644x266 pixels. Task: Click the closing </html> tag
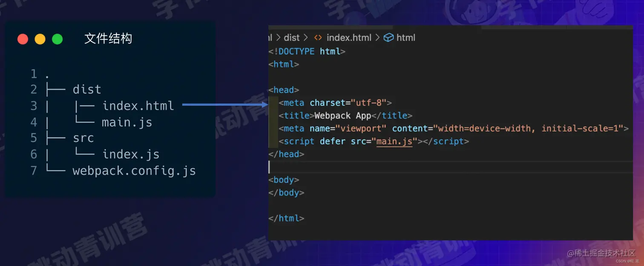(286, 218)
